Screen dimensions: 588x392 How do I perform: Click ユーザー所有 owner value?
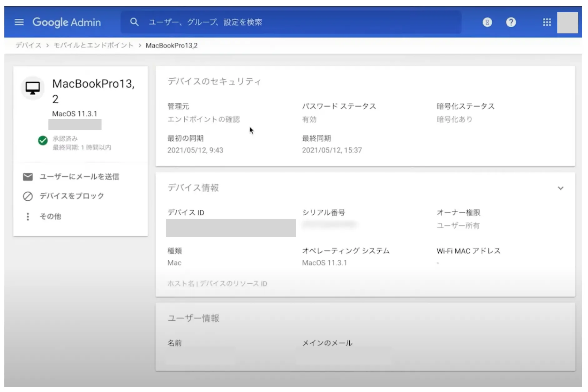[458, 226]
